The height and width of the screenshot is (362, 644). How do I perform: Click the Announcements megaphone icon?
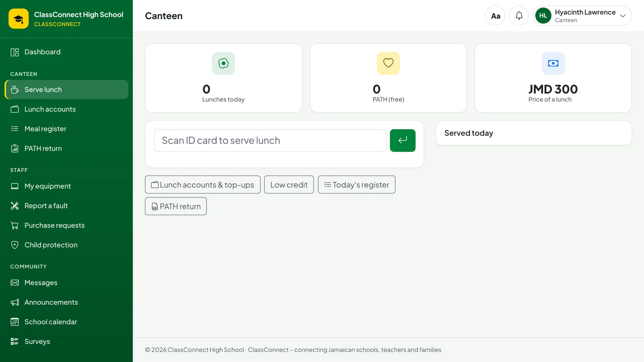(x=15, y=302)
